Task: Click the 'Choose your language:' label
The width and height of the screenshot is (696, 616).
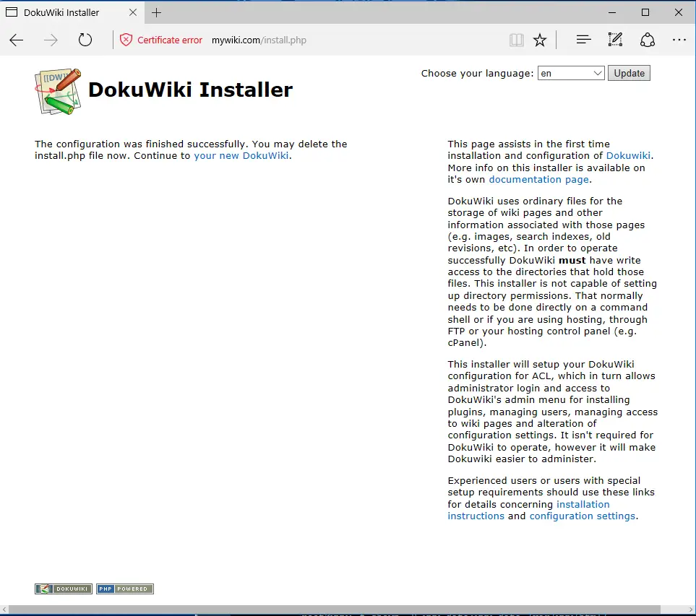Action: coord(477,73)
